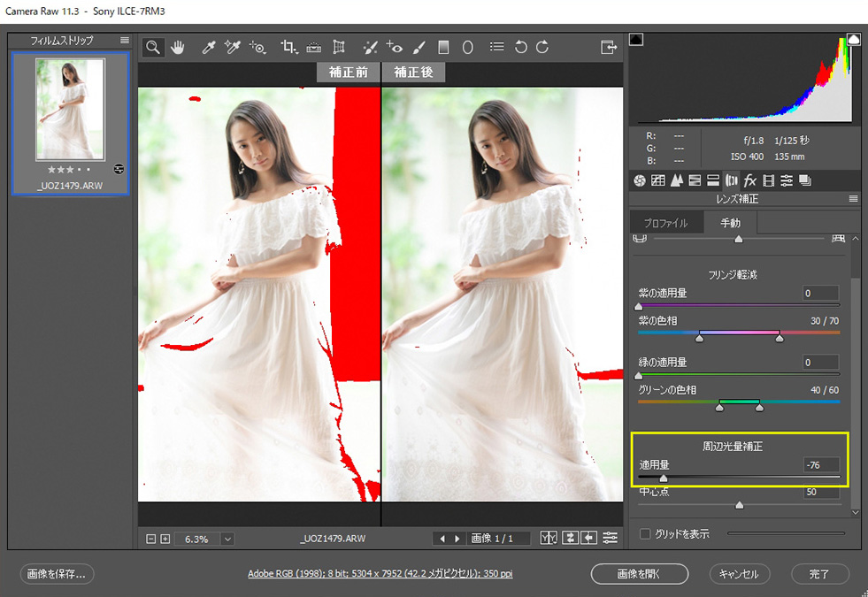Rotate image 90° counterclockwise

pyautogui.click(x=521, y=47)
